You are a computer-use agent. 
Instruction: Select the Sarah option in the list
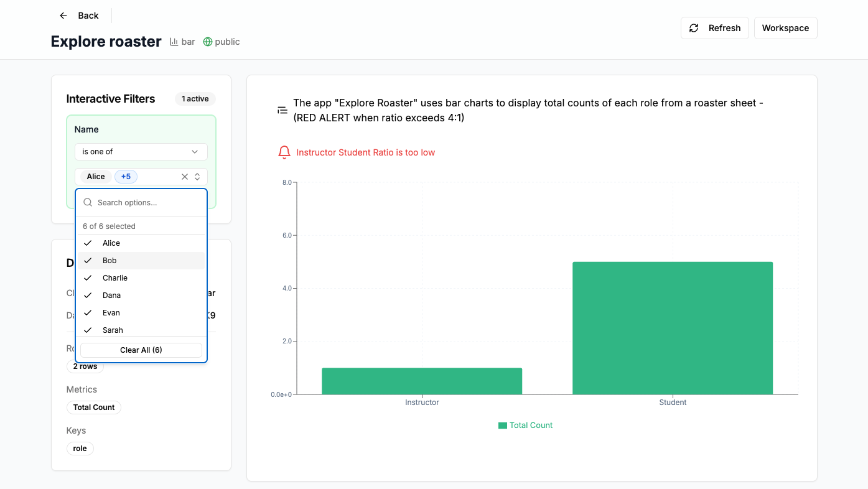tap(113, 330)
